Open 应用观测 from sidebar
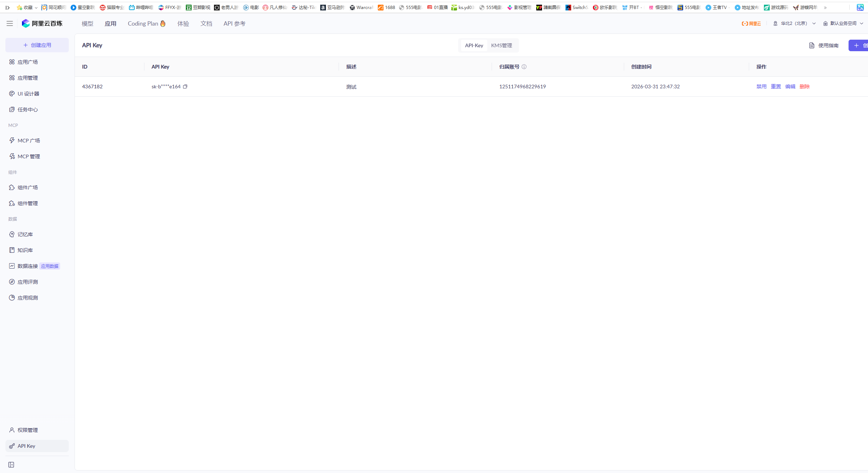 pos(27,298)
